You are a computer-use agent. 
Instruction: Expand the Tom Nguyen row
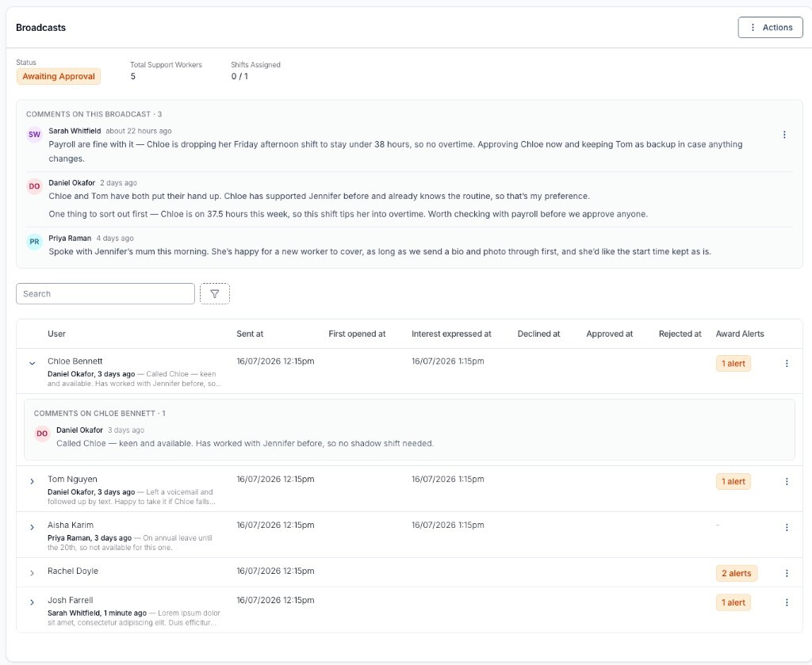click(32, 481)
